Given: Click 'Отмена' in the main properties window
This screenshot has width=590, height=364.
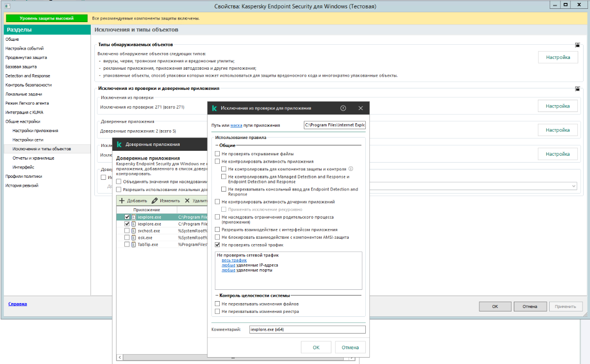Looking at the screenshot, I should click(x=530, y=306).
